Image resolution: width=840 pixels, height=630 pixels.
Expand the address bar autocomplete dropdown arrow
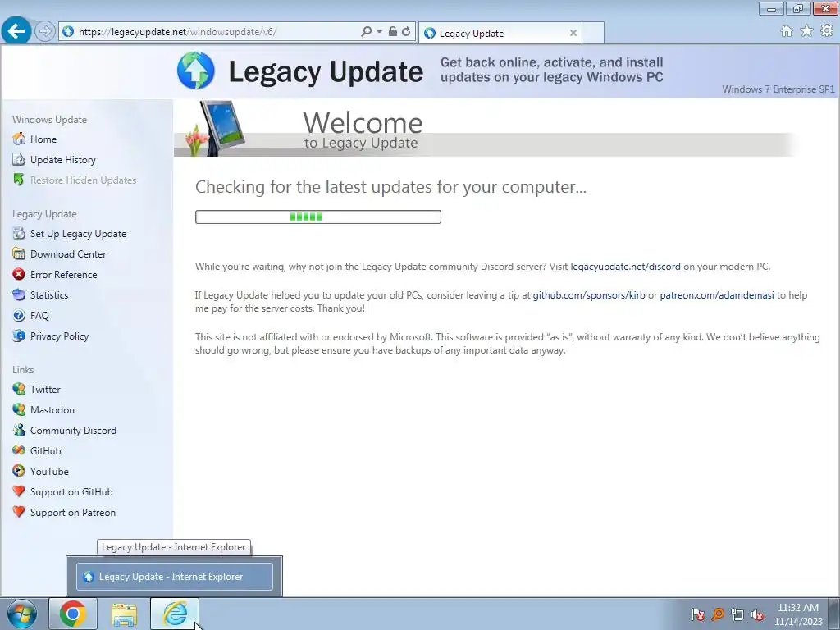[379, 32]
